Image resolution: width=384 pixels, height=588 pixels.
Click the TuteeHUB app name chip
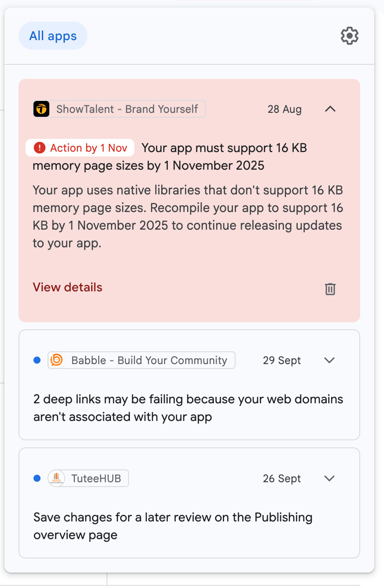pos(96,478)
